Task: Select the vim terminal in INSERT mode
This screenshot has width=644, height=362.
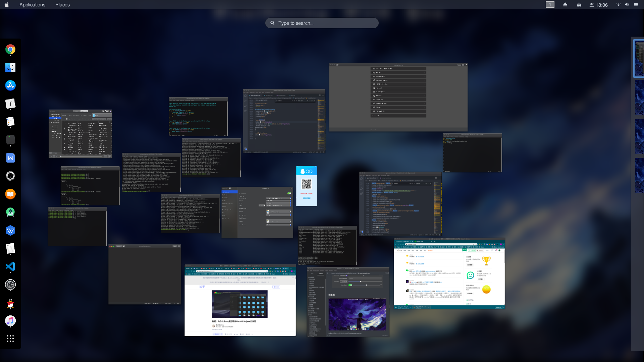Action: point(472,153)
